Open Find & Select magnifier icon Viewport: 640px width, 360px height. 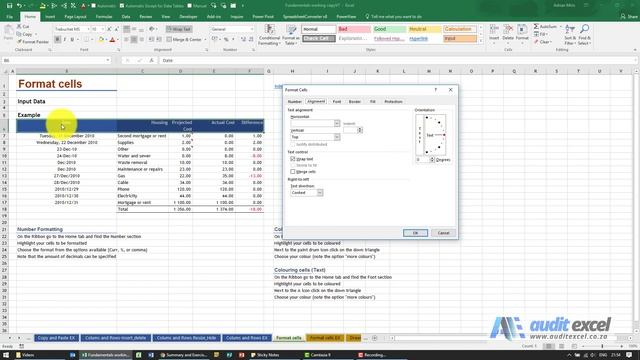click(584, 29)
